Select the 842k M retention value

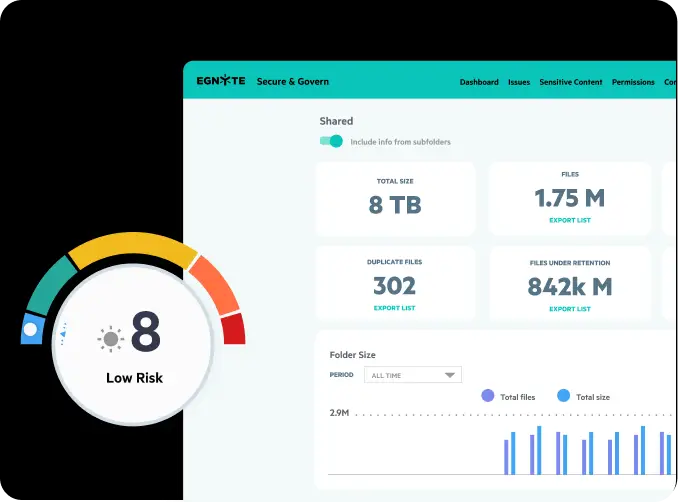click(570, 287)
